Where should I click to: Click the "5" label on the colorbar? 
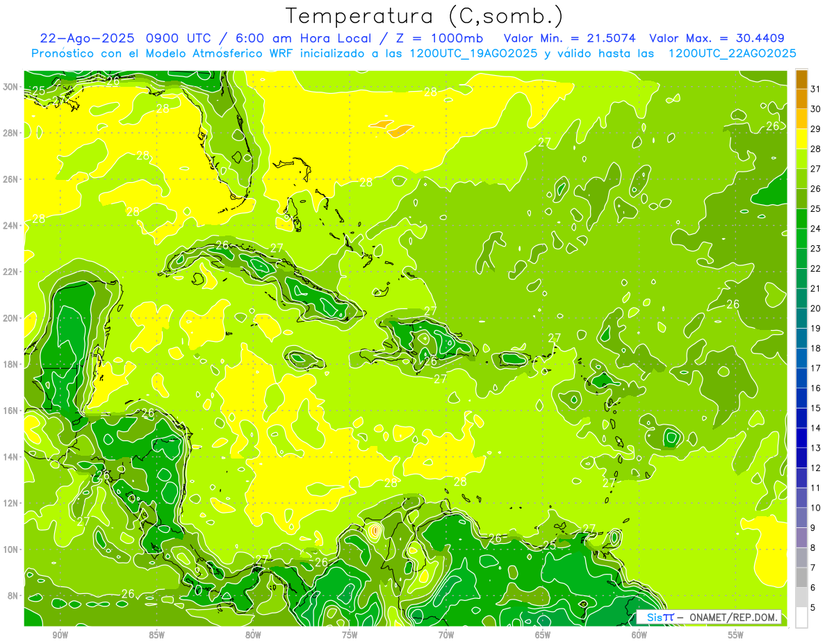[813, 608]
